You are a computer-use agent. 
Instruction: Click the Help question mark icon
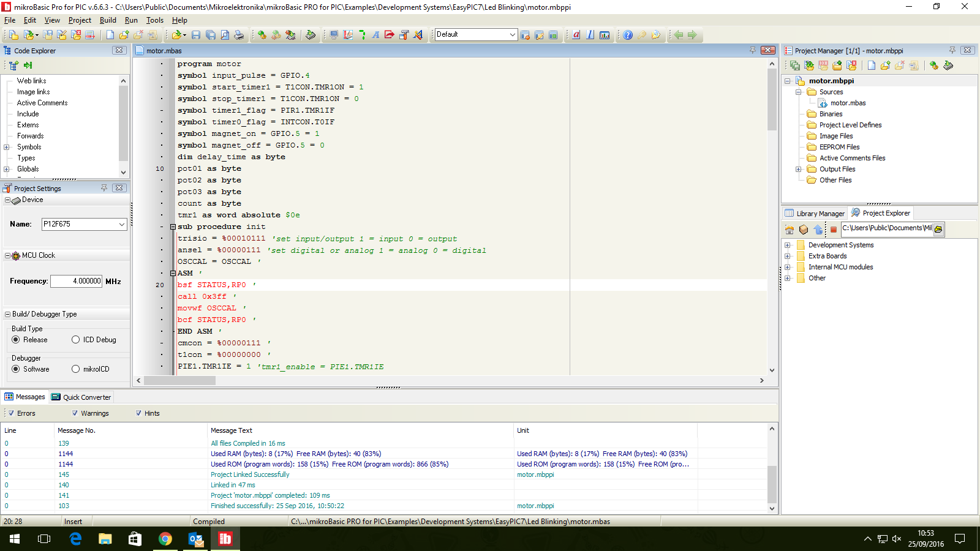[x=628, y=35]
